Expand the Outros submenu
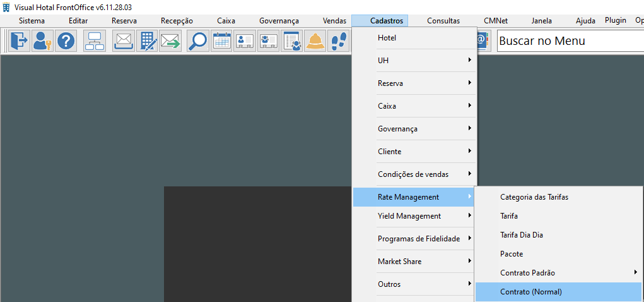Viewport: 644px width, 302px height. click(414, 284)
